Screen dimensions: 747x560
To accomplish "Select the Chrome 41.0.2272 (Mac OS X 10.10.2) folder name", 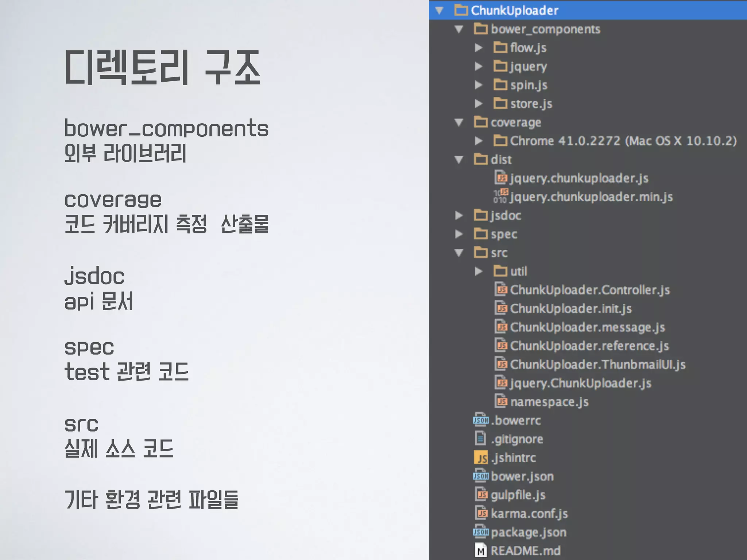I will tap(623, 141).
